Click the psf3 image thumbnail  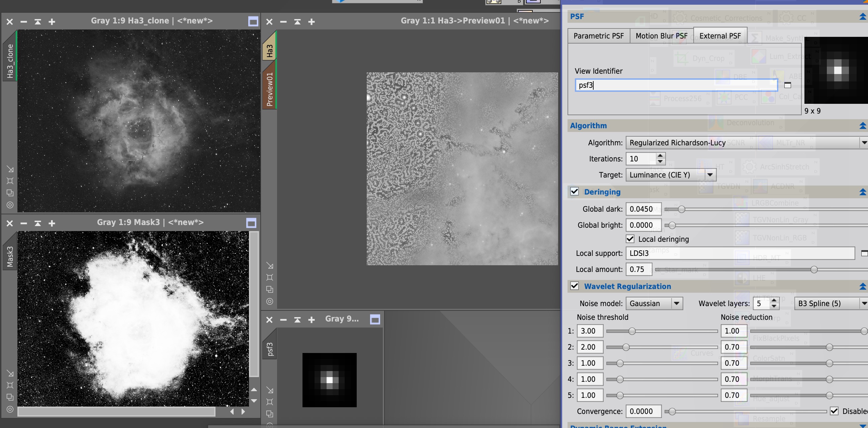[x=330, y=380]
